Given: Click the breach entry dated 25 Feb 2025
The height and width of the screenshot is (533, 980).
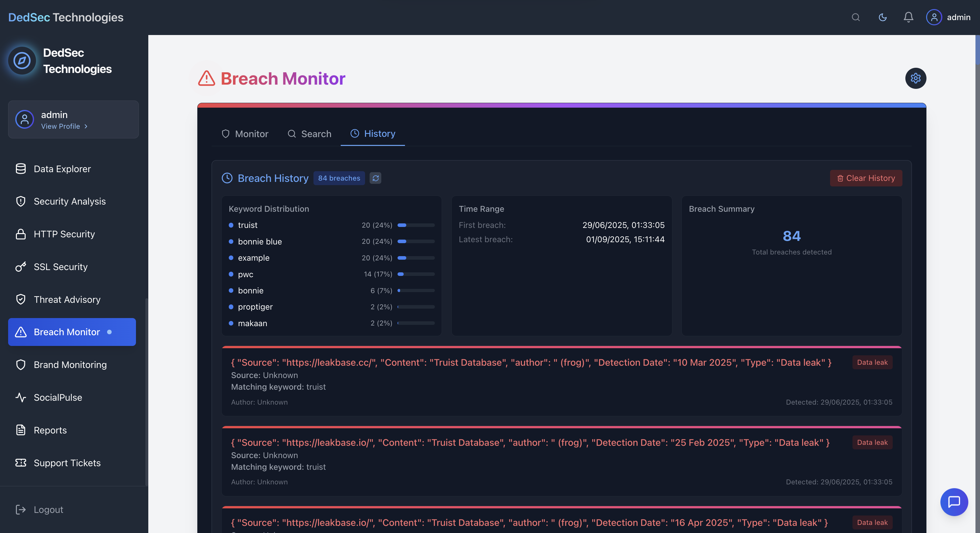Looking at the screenshot, I should coord(561,461).
